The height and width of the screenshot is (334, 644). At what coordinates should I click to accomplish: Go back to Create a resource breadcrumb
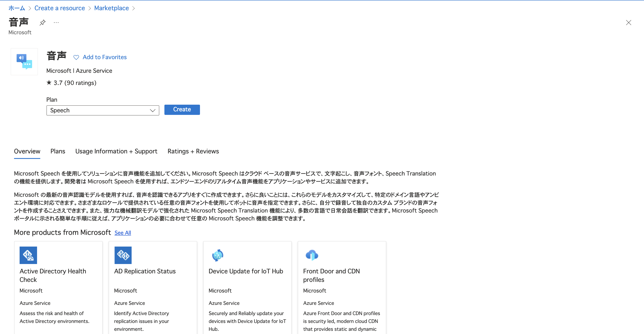(x=59, y=8)
